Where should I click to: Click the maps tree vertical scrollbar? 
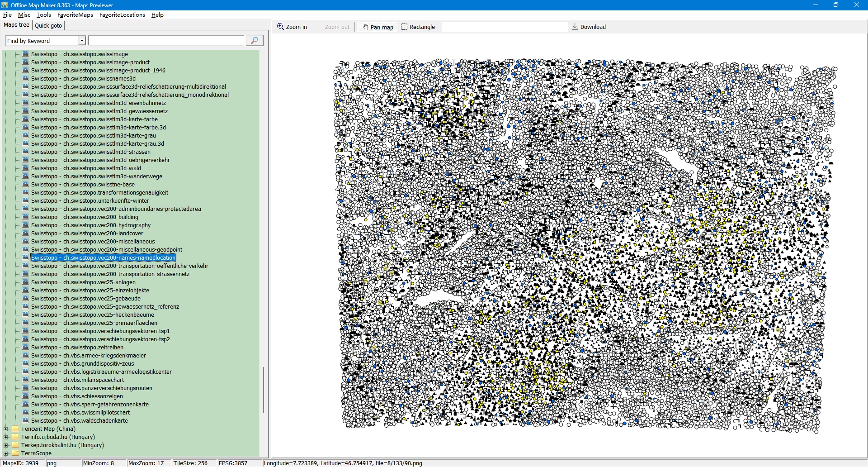click(263, 389)
